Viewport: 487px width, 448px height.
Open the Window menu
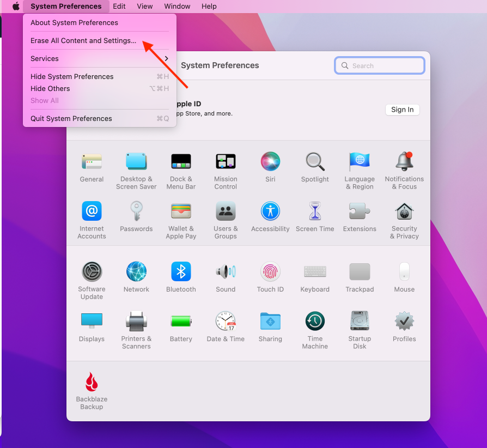[x=177, y=6]
